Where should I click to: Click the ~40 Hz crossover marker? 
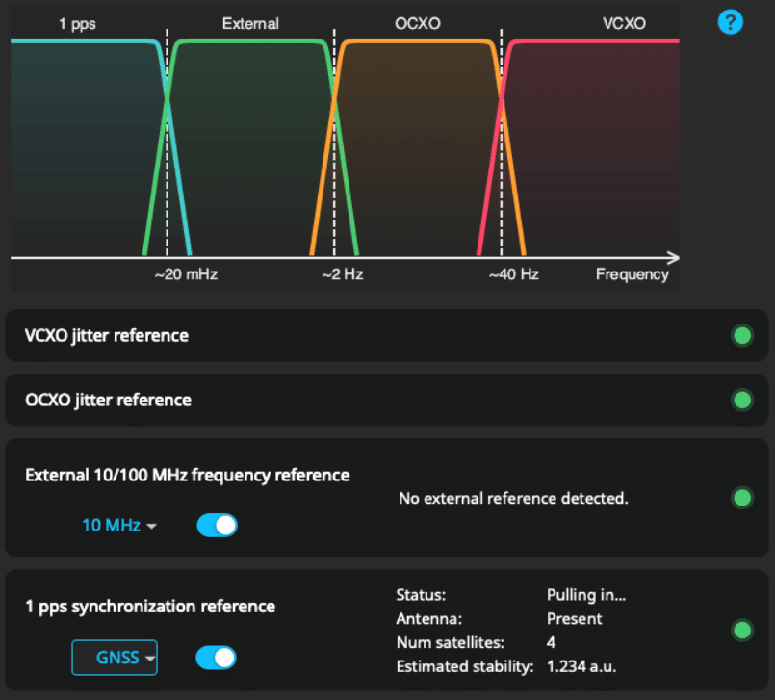tap(513, 274)
